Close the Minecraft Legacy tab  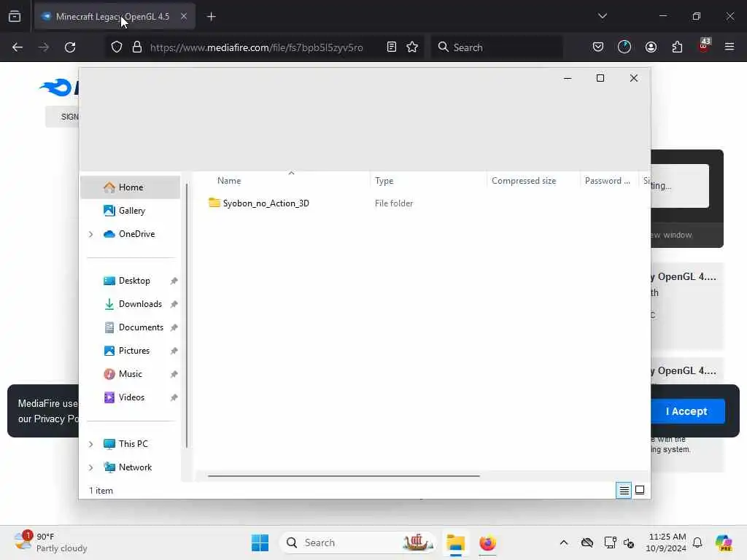[x=184, y=17]
